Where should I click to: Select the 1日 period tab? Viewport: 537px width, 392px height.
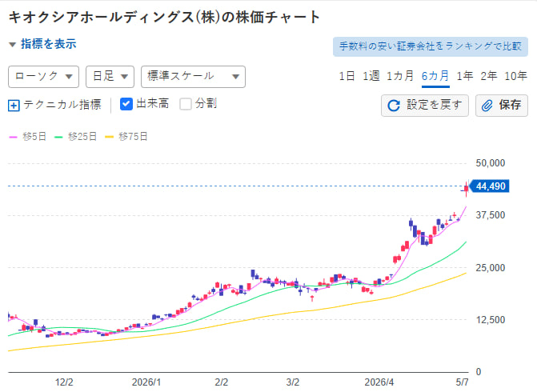[347, 76]
